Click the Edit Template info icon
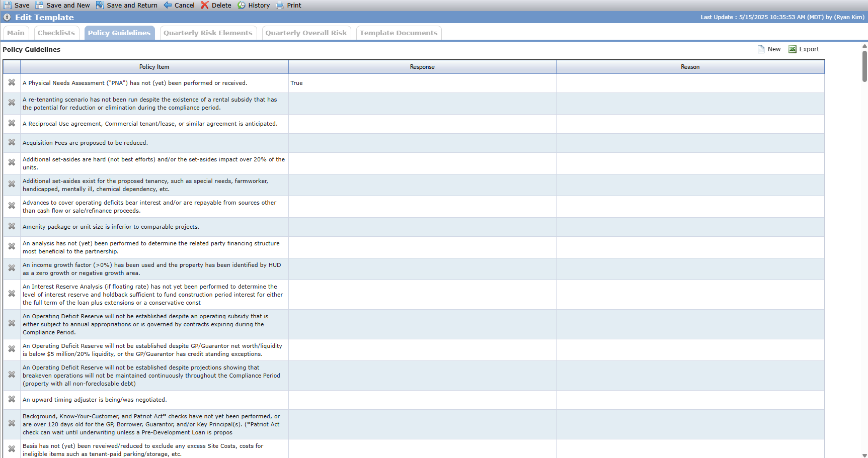The width and height of the screenshot is (868, 458). 7,17
